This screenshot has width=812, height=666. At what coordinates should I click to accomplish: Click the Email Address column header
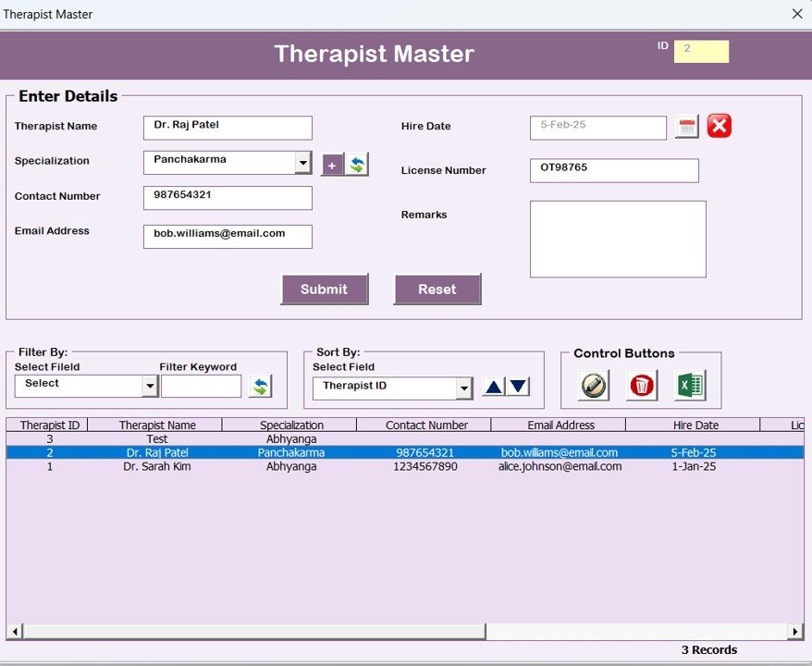tap(560, 425)
